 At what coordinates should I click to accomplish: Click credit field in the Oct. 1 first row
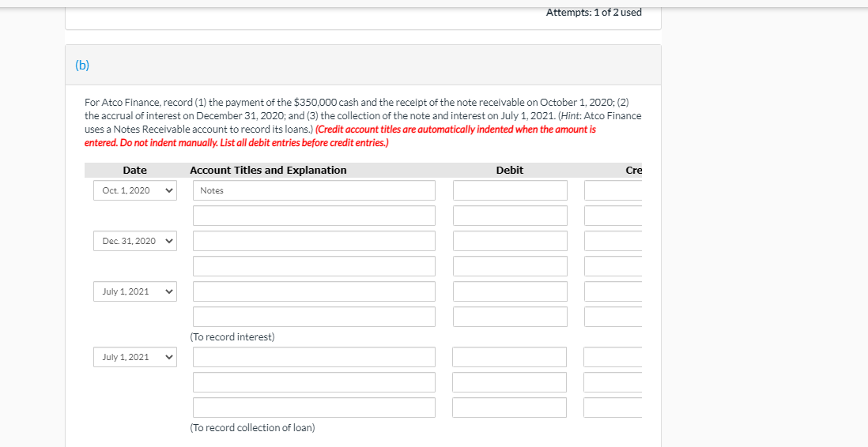[x=613, y=190]
